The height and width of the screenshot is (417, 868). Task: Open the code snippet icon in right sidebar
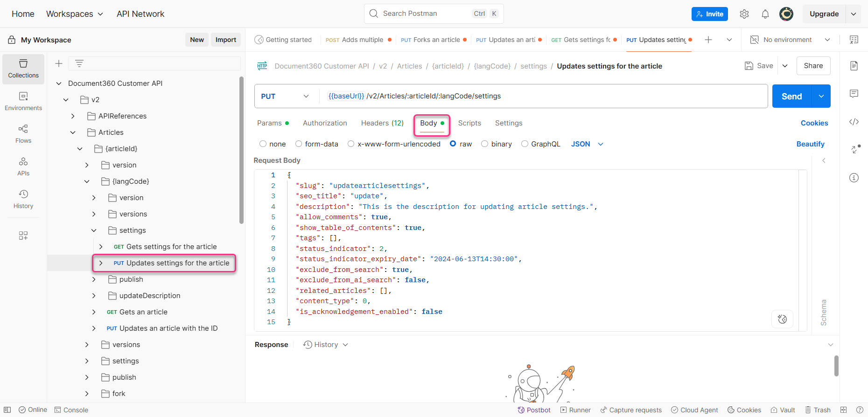854,122
